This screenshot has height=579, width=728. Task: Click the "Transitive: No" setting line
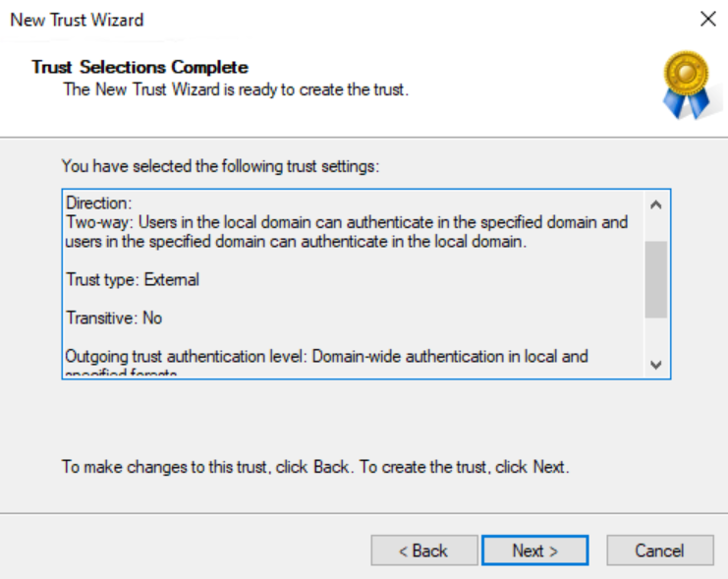pos(114,318)
